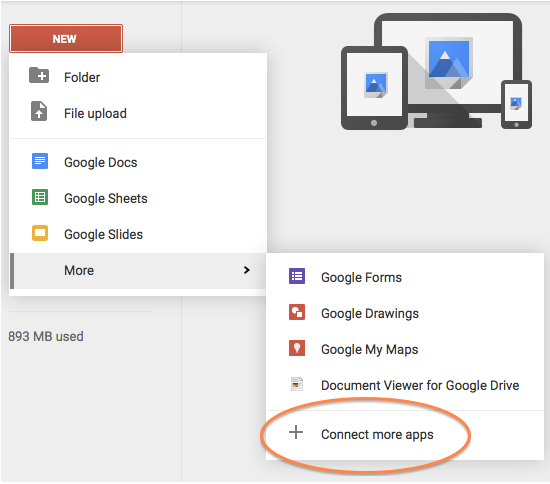Select Google Drawings in submenu
This screenshot has height=484, width=550.
point(405,313)
